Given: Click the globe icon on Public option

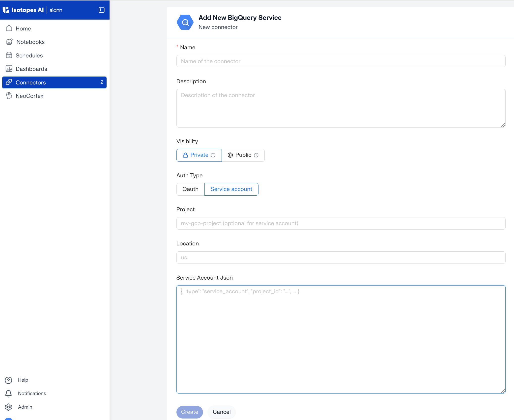Looking at the screenshot, I should (x=230, y=155).
